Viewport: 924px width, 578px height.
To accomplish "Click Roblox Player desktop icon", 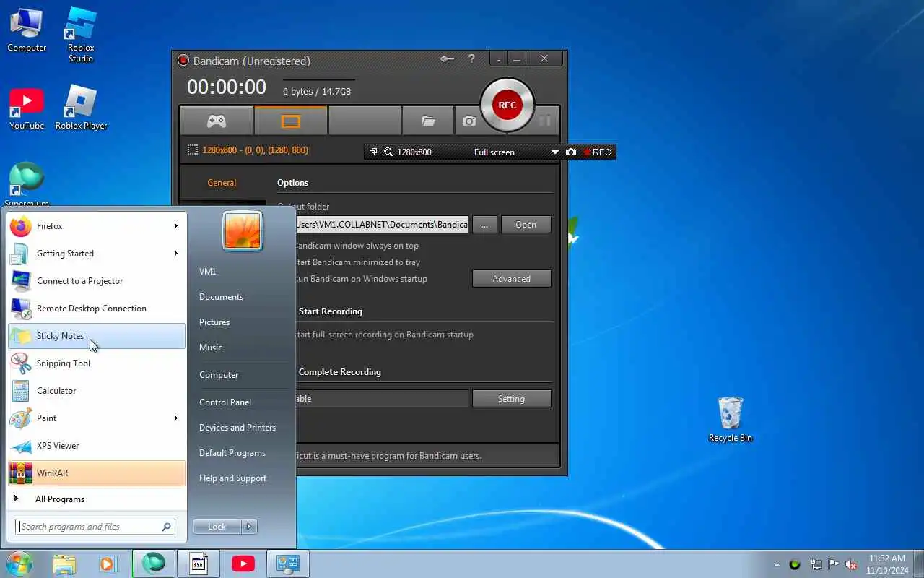I will pos(81,108).
